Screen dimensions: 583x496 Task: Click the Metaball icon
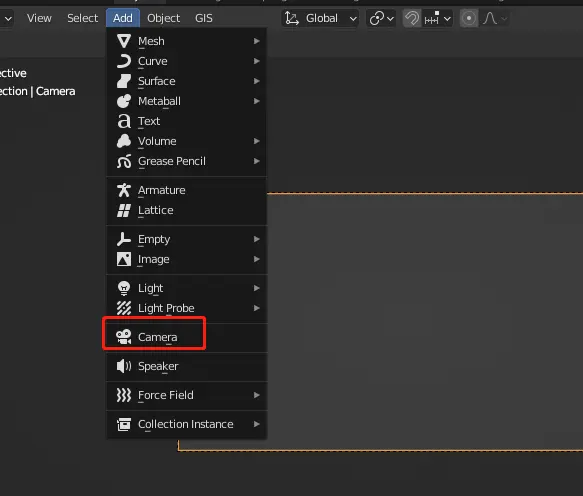tap(124, 101)
